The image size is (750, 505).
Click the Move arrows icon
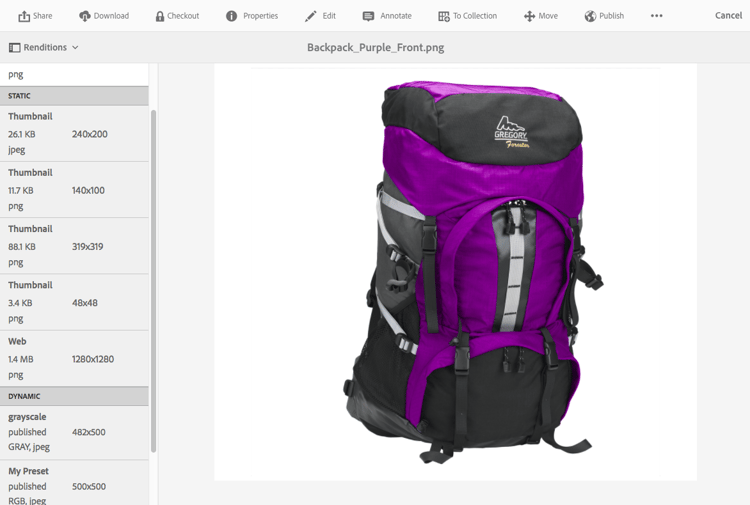(529, 16)
